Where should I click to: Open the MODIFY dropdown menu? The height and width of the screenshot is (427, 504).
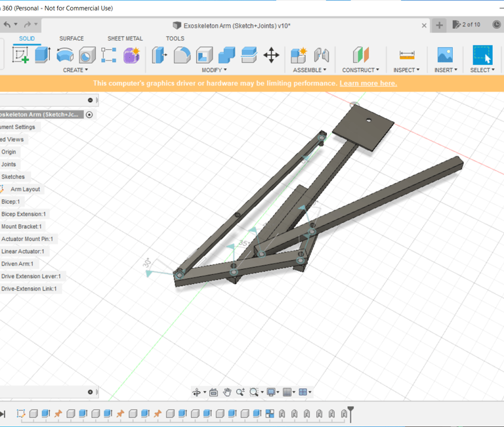coord(214,70)
